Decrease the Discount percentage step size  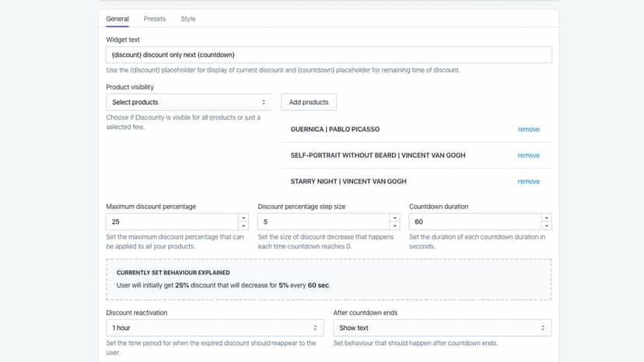[x=394, y=226]
